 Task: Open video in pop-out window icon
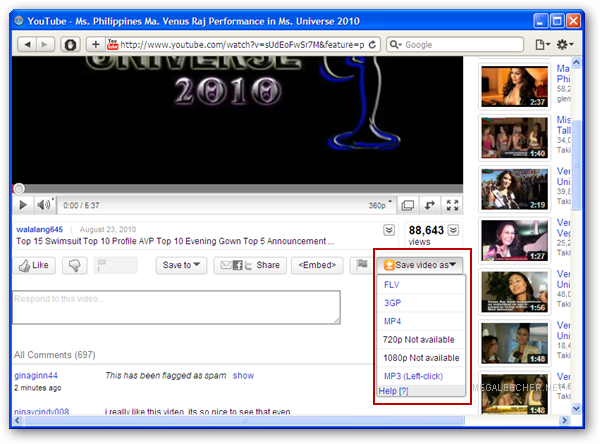(430, 206)
